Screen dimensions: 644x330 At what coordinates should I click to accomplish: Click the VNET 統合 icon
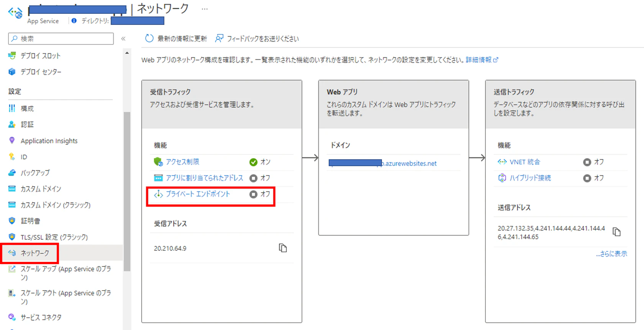[502, 162]
